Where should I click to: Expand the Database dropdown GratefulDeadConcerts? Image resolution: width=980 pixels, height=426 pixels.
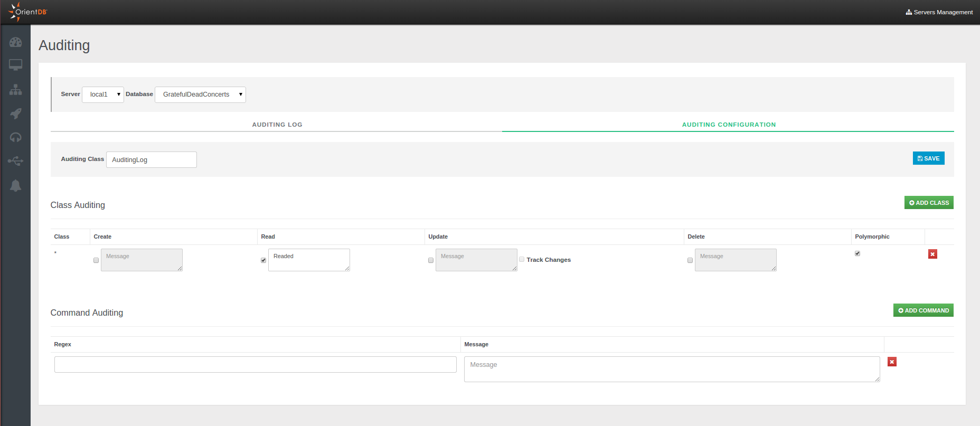click(x=200, y=94)
